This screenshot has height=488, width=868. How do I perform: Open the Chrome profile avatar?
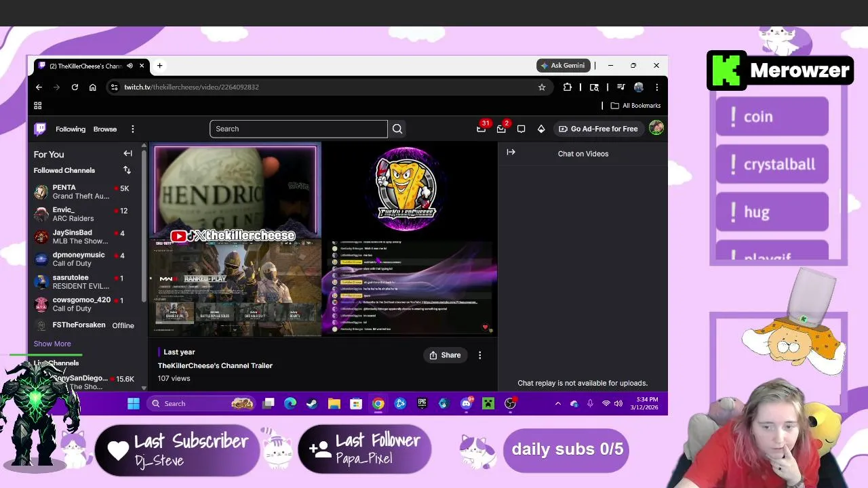(639, 87)
